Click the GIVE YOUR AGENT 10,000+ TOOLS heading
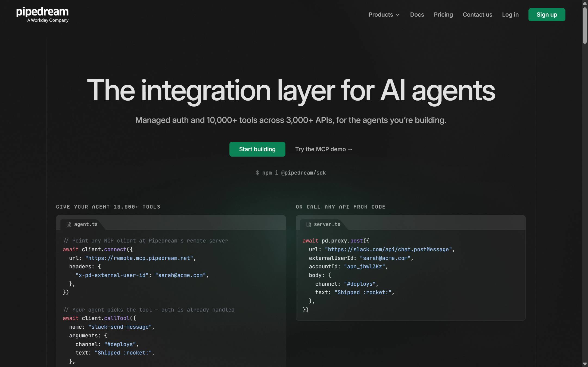This screenshot has width=588, height=367. click(x=108, y=207)
